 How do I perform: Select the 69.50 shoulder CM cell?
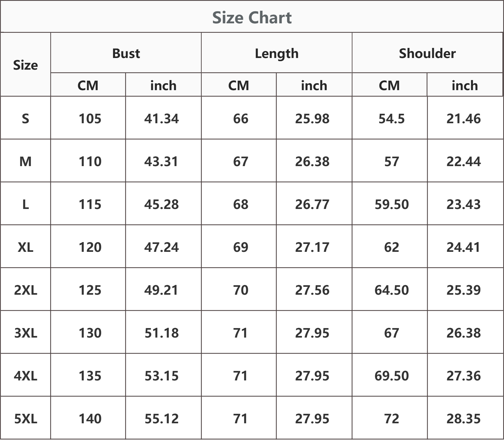click(x=390, y=375)
